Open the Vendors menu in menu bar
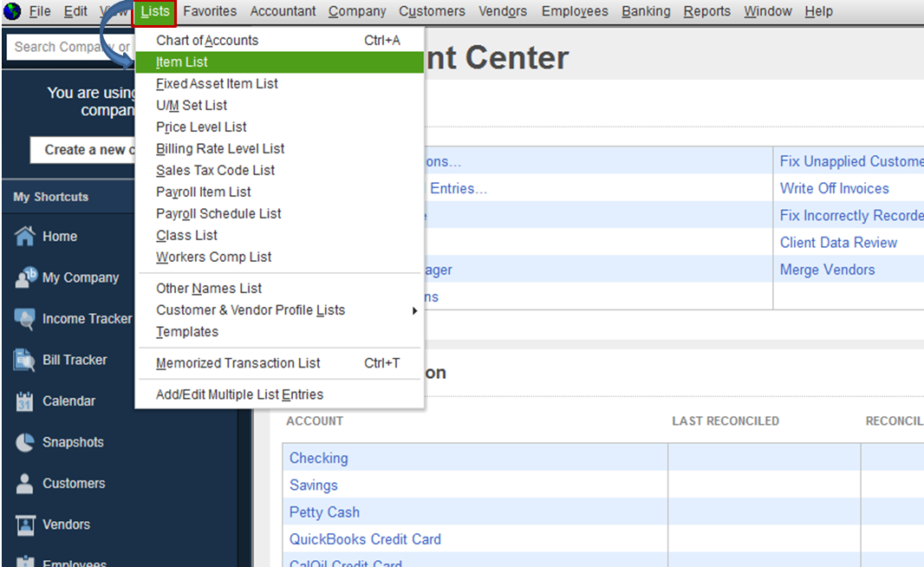 (x=503, y=11)
